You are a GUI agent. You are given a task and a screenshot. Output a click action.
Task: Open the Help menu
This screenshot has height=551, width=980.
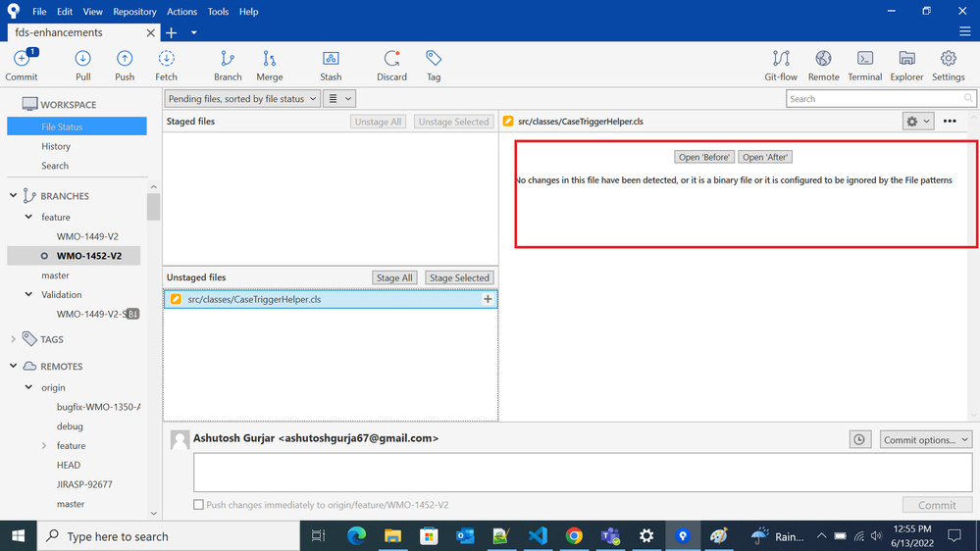pyautogui.click(x=249, y=11)
